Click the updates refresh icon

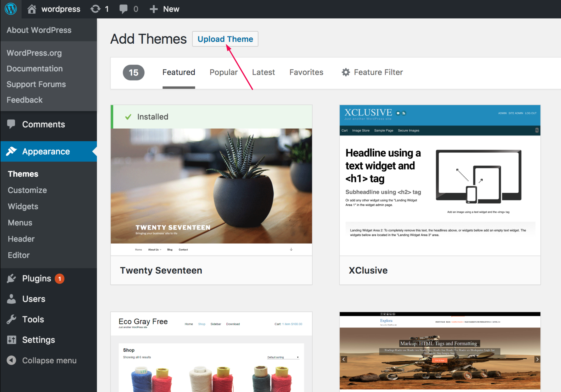click(x=95, y=9)
